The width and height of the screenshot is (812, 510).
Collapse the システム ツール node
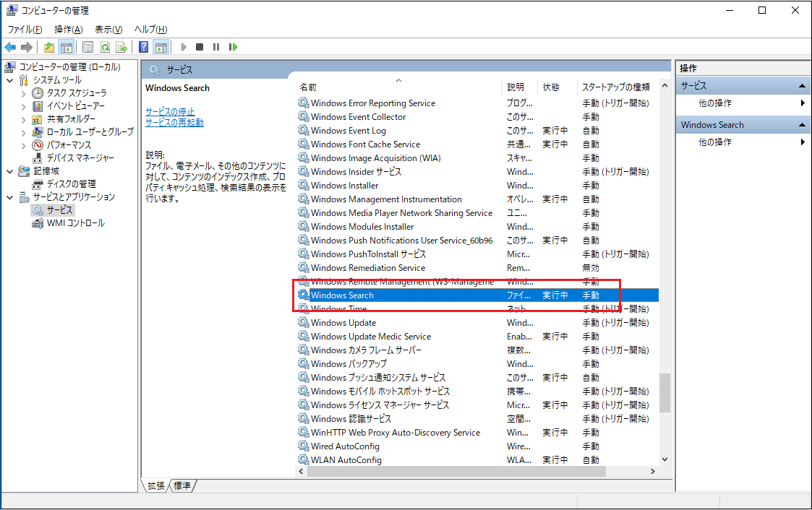pyautogui.click(x=10, y=80)
